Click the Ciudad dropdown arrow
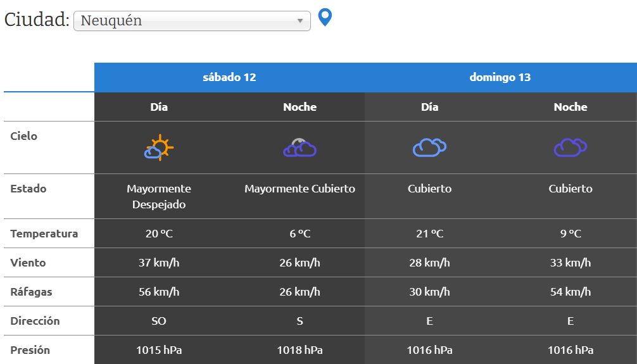This screenshot has width=637, height=364. pos(300,21)
